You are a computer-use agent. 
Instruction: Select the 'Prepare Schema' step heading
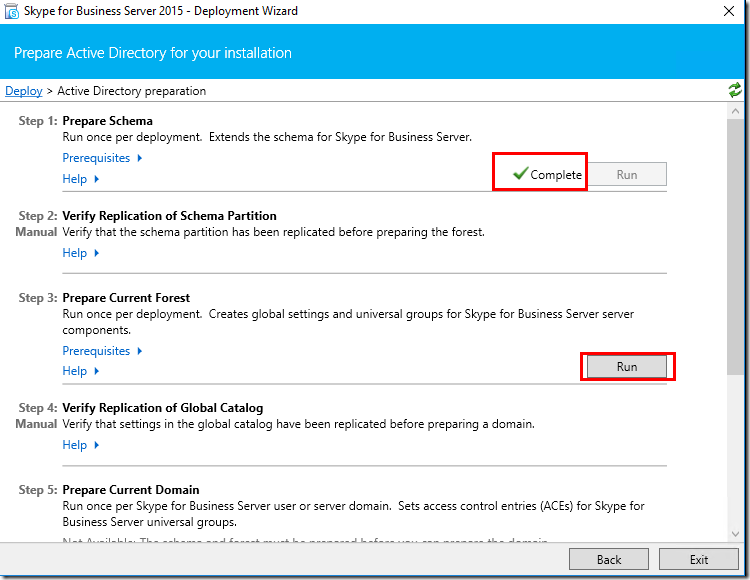pos(108,121)
